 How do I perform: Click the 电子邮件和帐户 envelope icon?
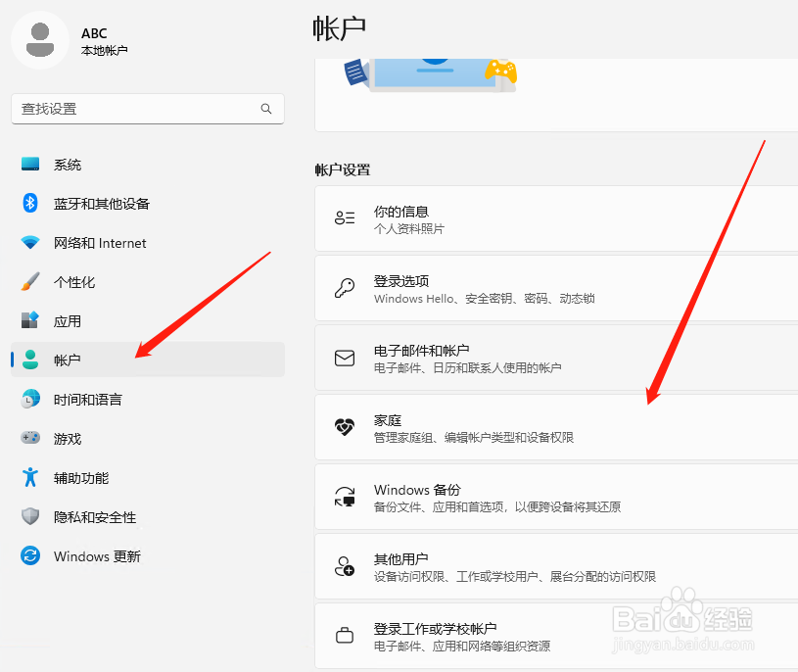pyautogui.click(x=345, y=358)
